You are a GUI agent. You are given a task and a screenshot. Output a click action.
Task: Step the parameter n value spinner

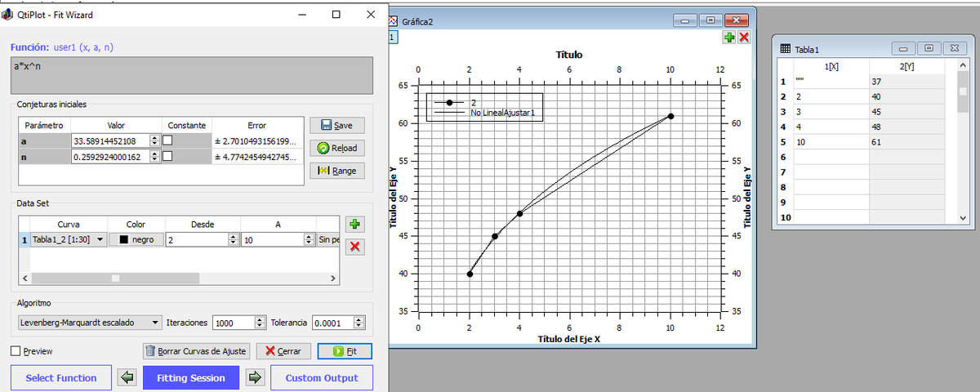[156, 156]
